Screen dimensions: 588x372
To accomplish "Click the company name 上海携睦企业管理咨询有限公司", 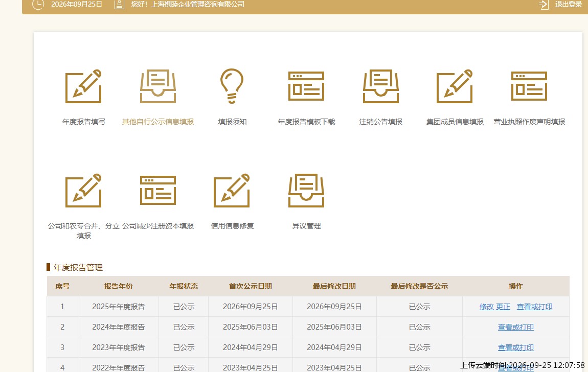I will (198, 4).
